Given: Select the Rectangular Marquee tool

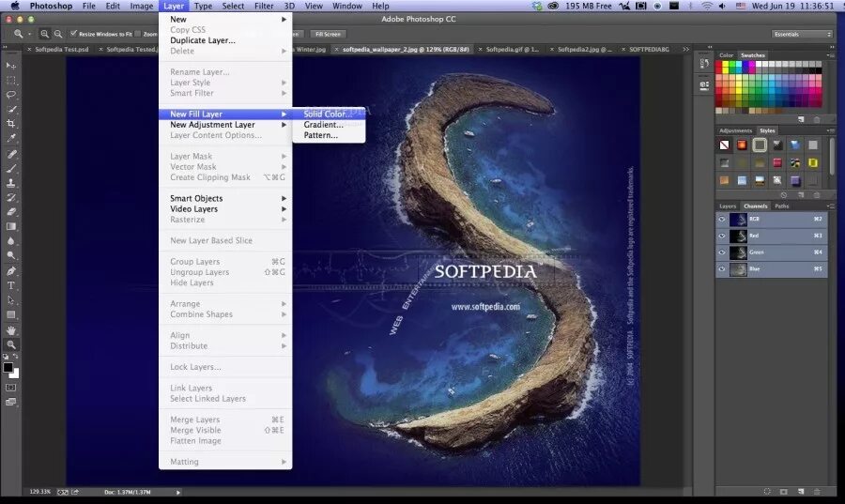Looking at the screenshot, I should pyautogui.click(x=10, y=81).
